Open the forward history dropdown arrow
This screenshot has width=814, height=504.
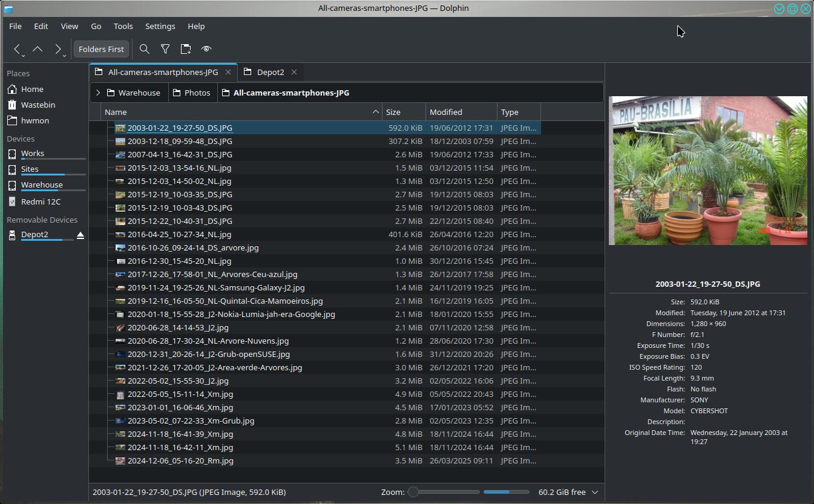pyautogui.click(x=64, y=55)
